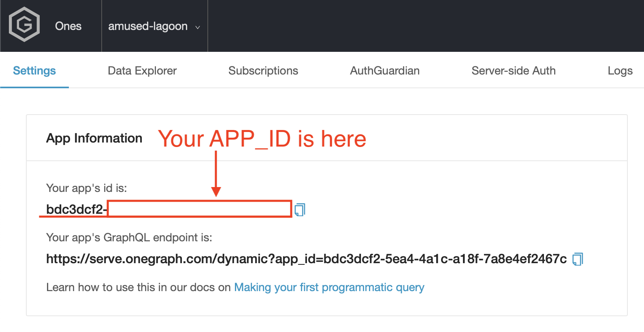Viewport: 644px width, 332px height.
Task: Click the 'Your app's id is:' label
Action: [86, 188]
